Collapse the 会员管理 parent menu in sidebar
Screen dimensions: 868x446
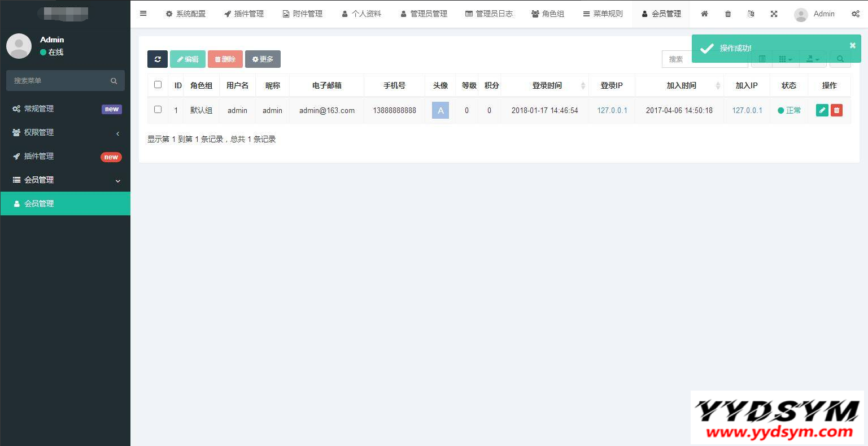[66, 180]
